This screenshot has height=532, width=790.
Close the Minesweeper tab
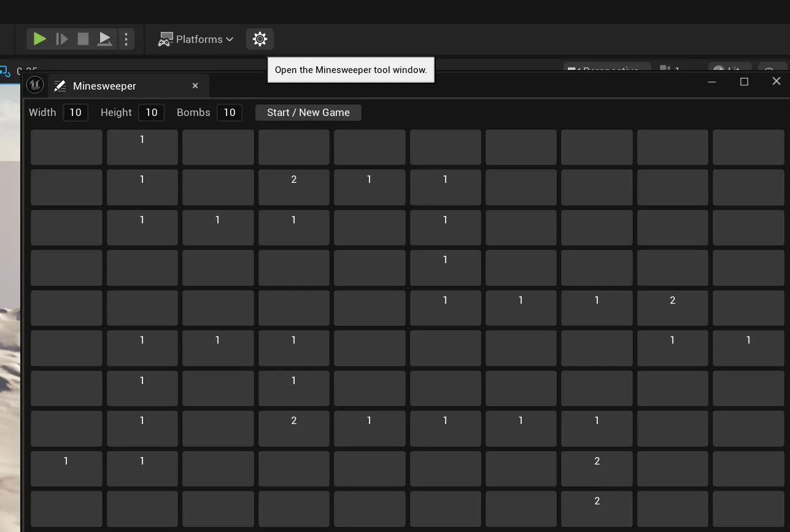[x=195, y=86]
